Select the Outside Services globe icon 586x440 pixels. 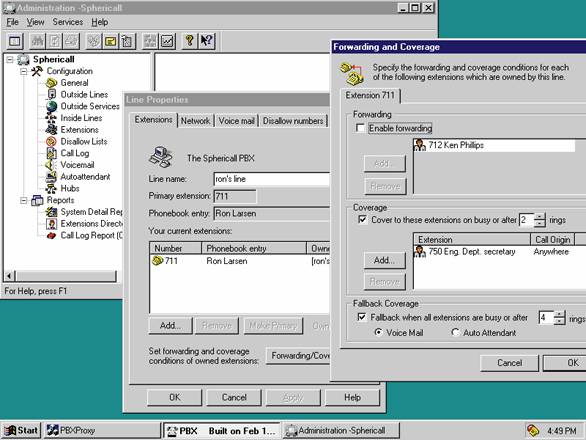tap(51, 106)
